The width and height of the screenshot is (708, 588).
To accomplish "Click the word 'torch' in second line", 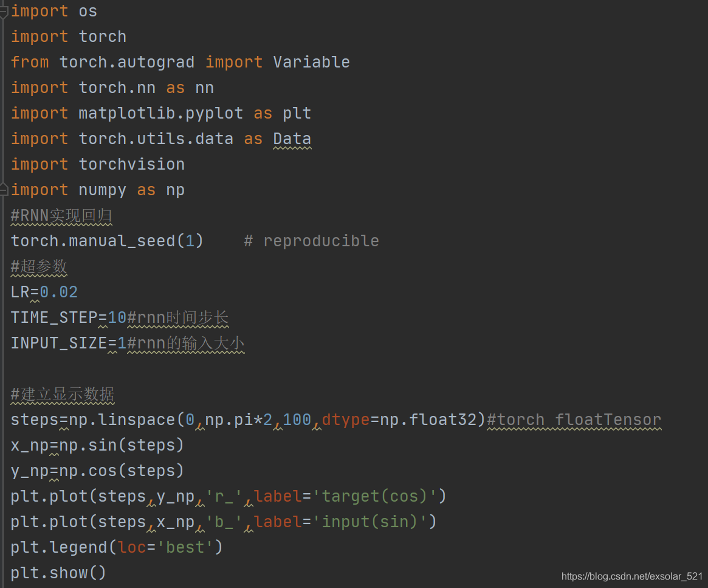I will point(103,36).
